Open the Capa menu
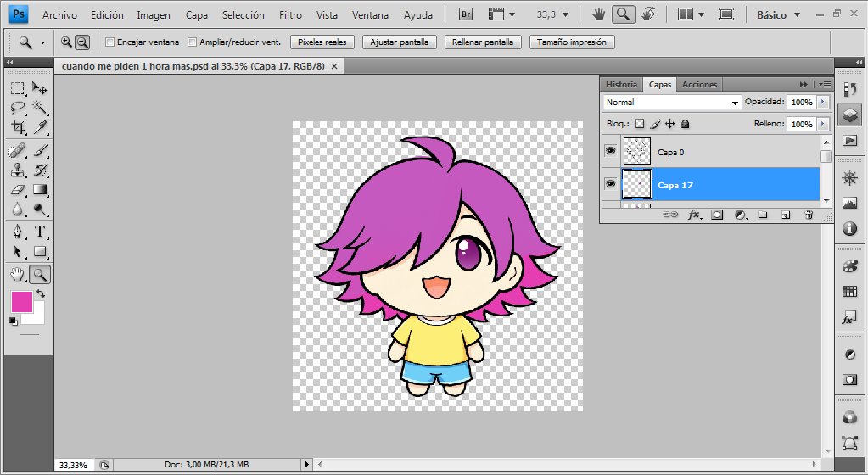This screenshot has height=475, width=868. tap(197, 15)
